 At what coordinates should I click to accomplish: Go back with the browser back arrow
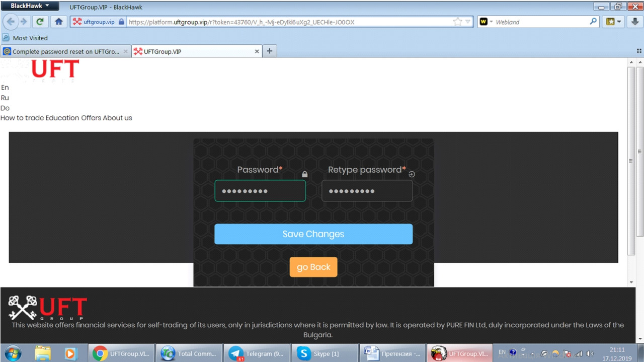coord(11,22)
